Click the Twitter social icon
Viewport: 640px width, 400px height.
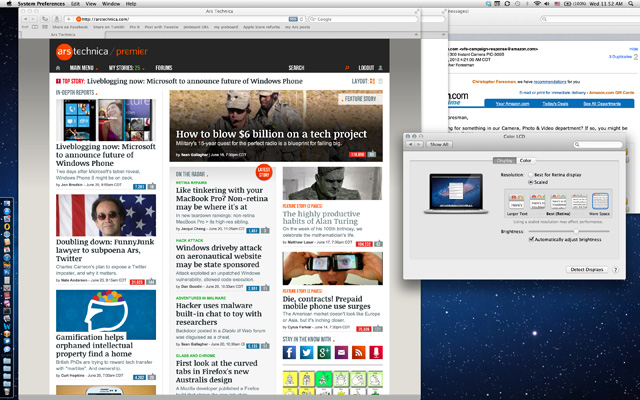click(x=307, y=352)
